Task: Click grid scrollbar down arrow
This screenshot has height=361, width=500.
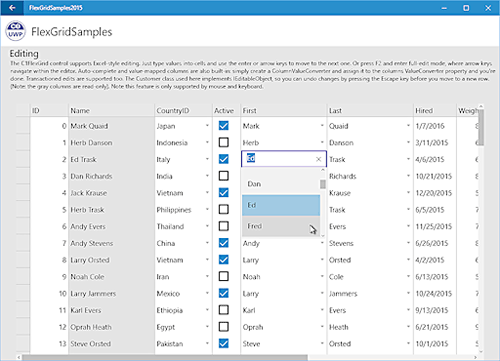Action: coord(481,351)
